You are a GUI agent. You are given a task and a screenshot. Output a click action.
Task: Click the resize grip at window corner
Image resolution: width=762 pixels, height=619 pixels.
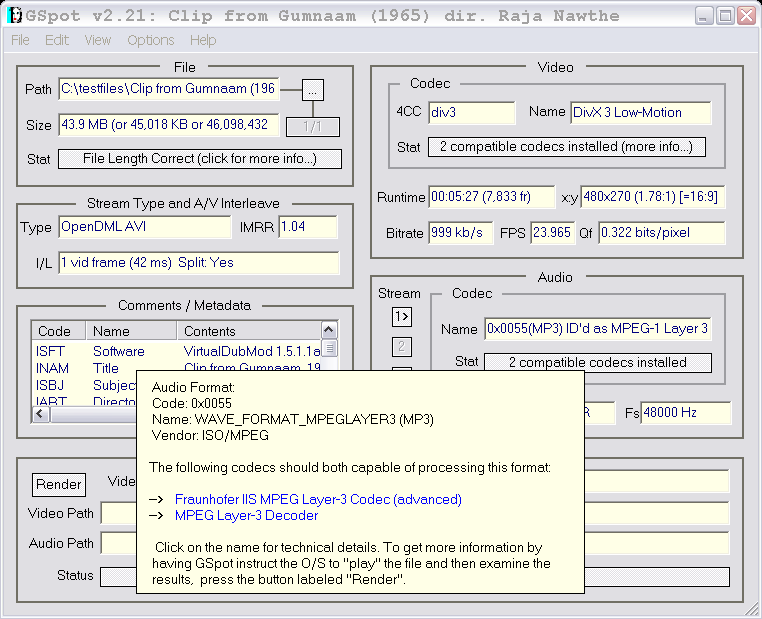(752, 609)
